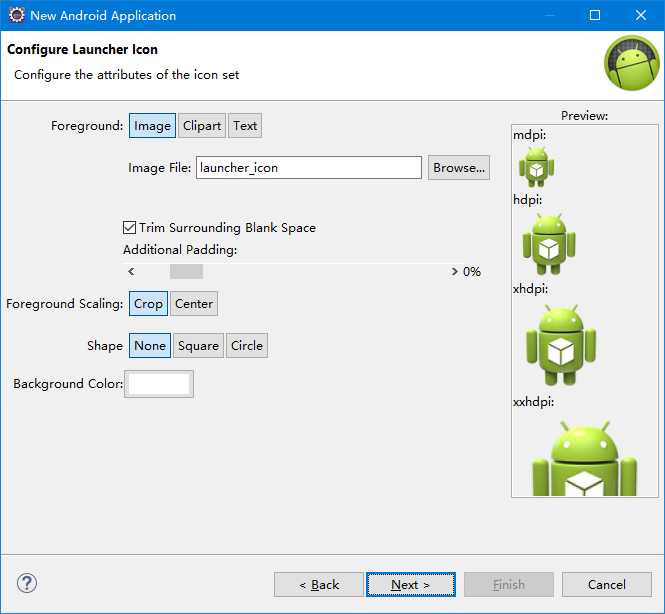Image resolution: width=665 pixels, height=614 pixels.
Task: Toggle Trim Surrounding Blank Space checkbox
Action: [x=129, y=228]
